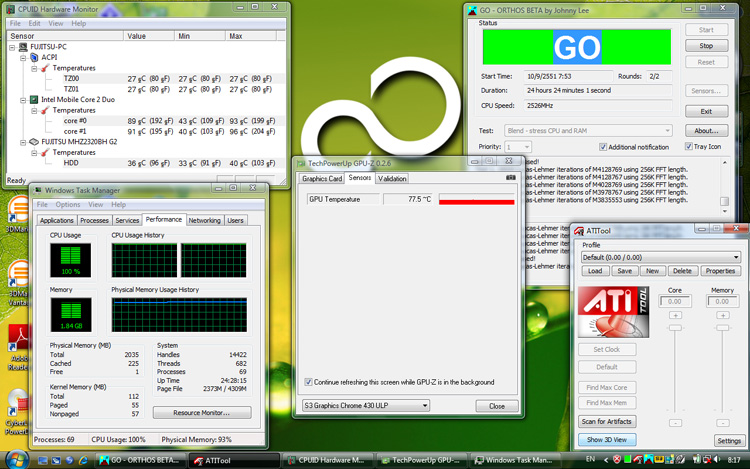
Task: Collapse the Temperatures node under ACPI
Action: coord(34,68)
